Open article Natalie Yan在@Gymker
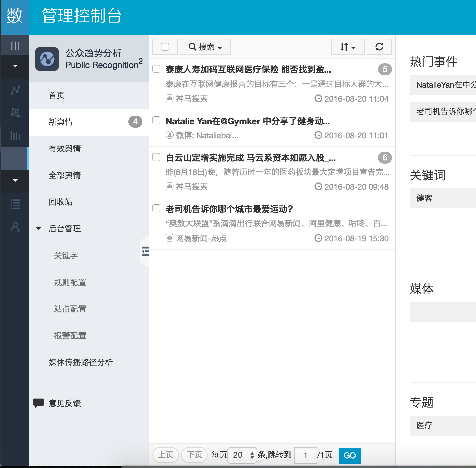476x468 pixels. tap(248, 121)
